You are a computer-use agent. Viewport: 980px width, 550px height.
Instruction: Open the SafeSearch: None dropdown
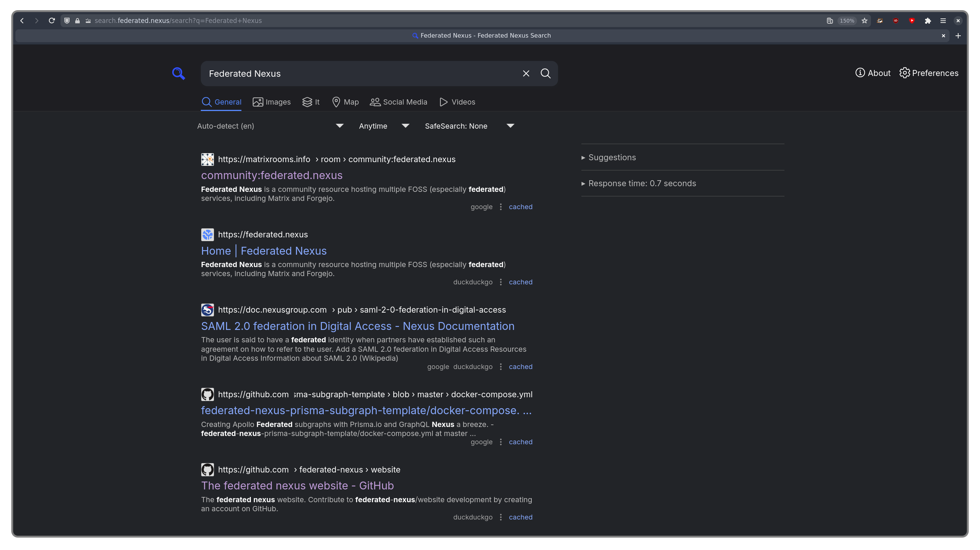469,126
